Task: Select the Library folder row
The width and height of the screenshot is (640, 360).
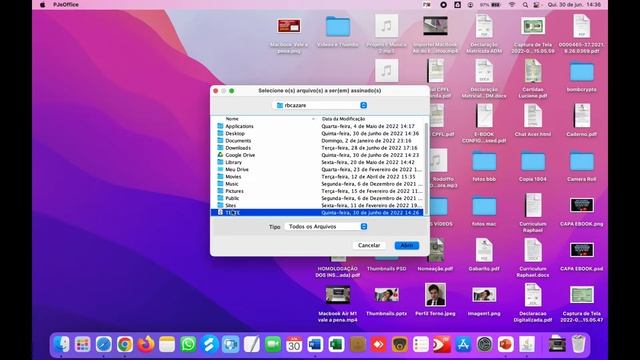Action: coord(318,162)
